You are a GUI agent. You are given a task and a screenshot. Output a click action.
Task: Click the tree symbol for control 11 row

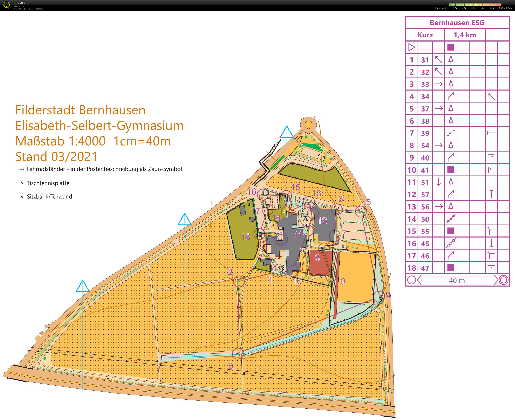coord(451,182)
